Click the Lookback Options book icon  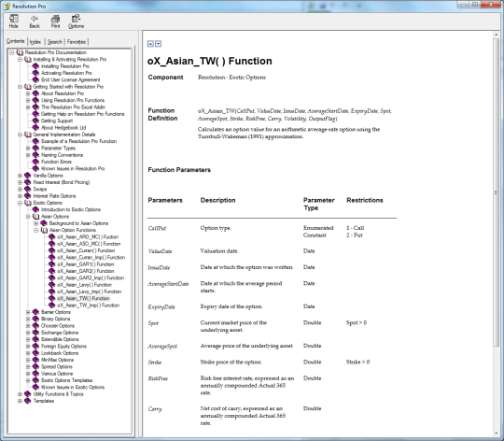pyautogui.click(x=35, y=353)
